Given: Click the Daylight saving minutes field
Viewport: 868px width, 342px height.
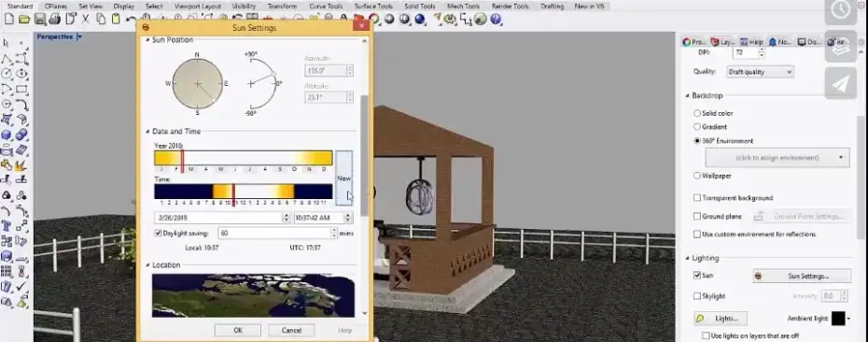Looking at the screenshot, I should tap(278, 234).
